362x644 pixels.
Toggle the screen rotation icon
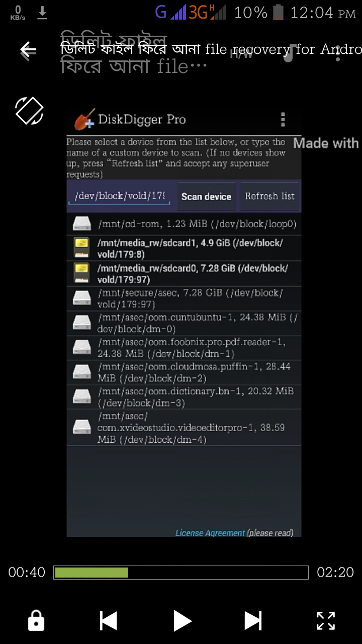coord(29,110)
